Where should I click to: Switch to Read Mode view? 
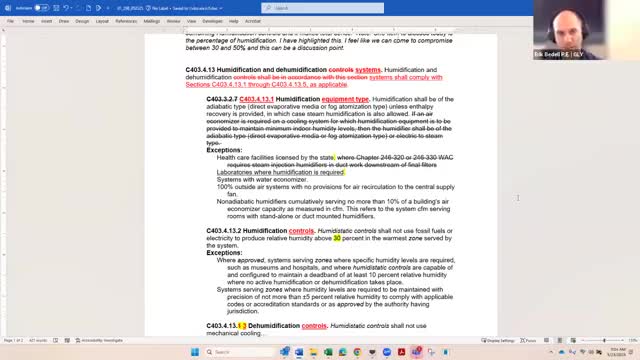click(547, 340)
